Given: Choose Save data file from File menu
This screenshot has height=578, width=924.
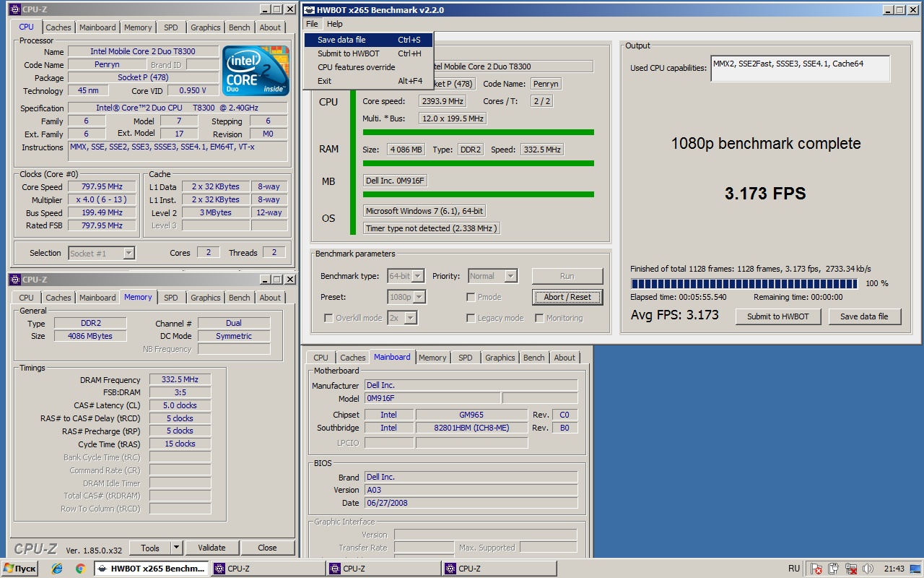Looking at the screenshot, I should point(368,40).
